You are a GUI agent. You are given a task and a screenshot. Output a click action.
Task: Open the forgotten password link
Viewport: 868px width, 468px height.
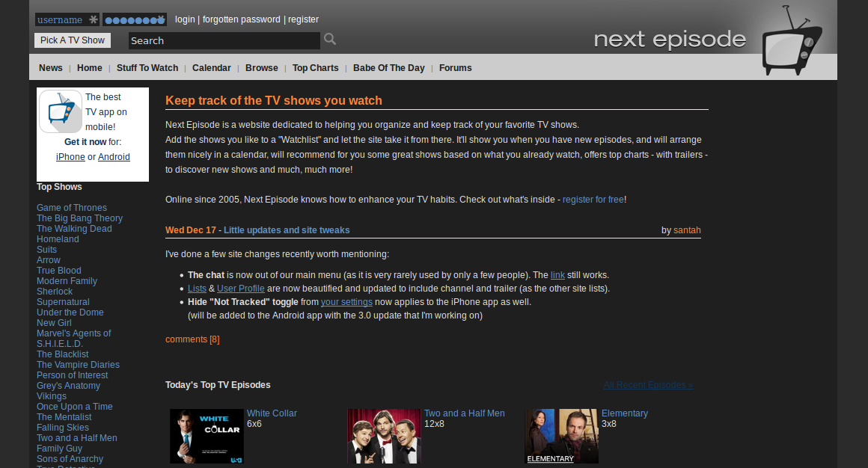[x=242, y=19]
